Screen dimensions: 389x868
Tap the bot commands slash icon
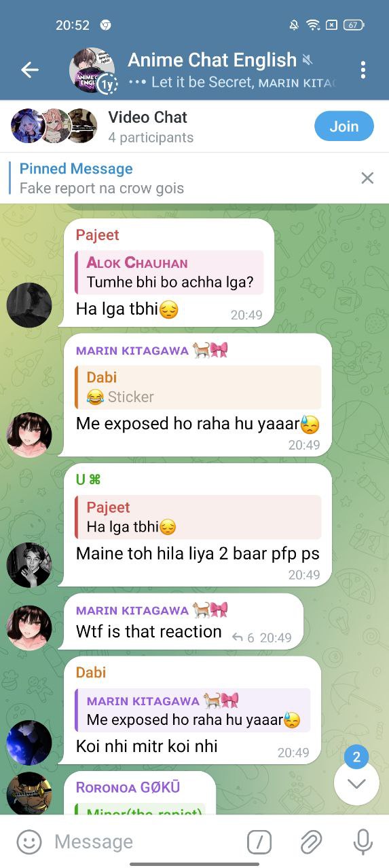tap(259, 842)
